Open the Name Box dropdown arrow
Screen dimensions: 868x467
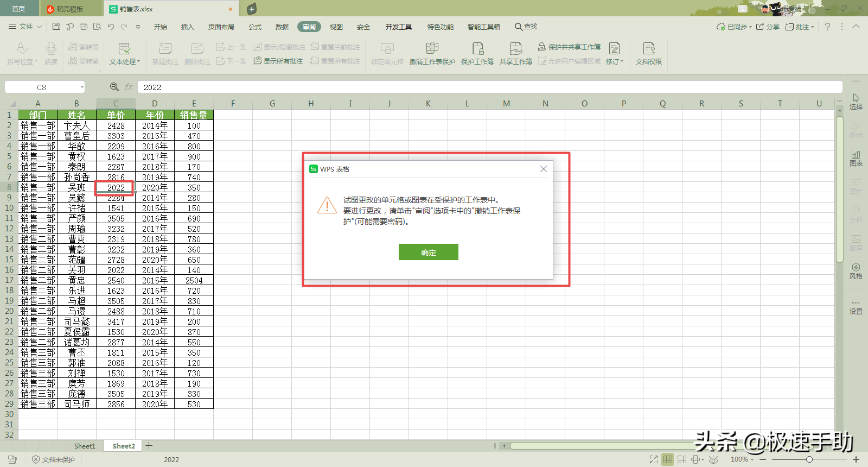coord(82,87)
